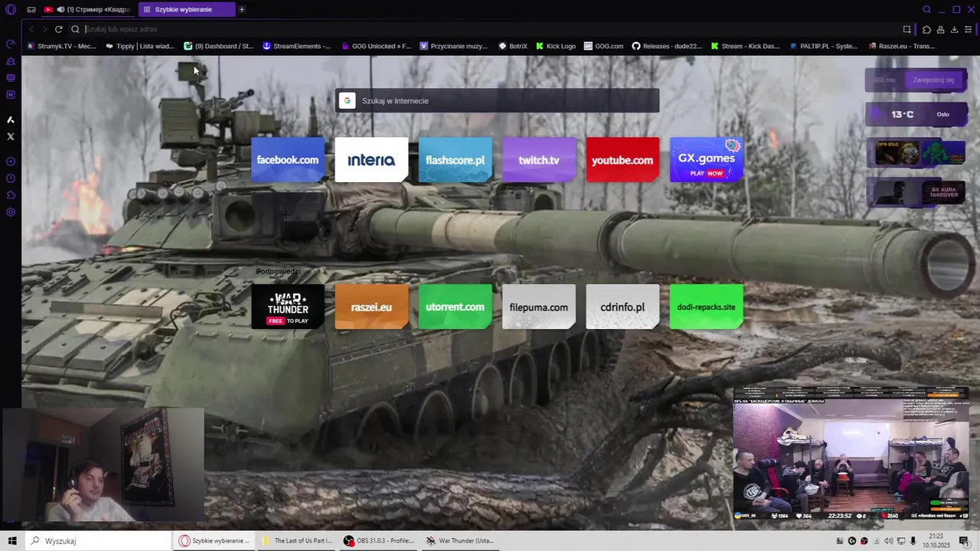Open a new tab with plus button
The height and width of the screenshot is (551, 980).
point(242,9)
